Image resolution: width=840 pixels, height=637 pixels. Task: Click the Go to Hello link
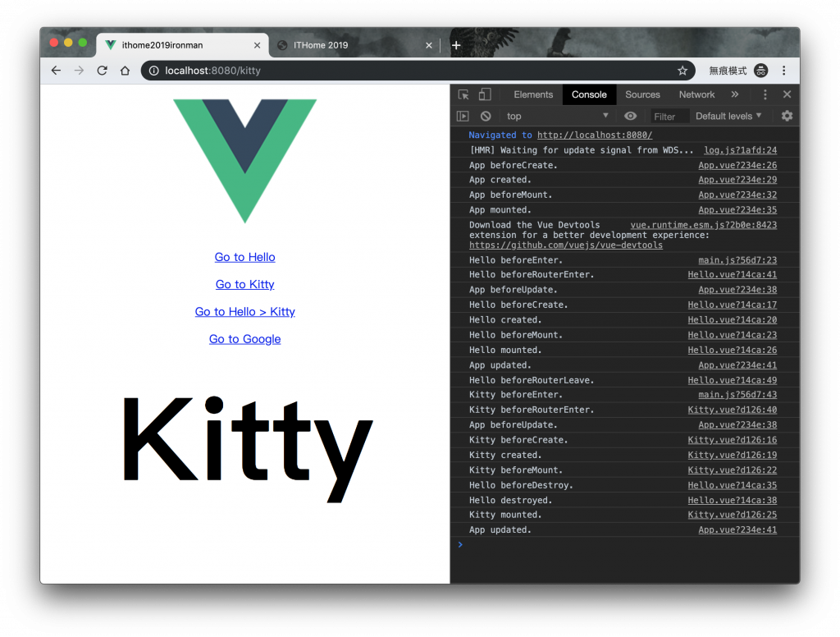[244, 257]
